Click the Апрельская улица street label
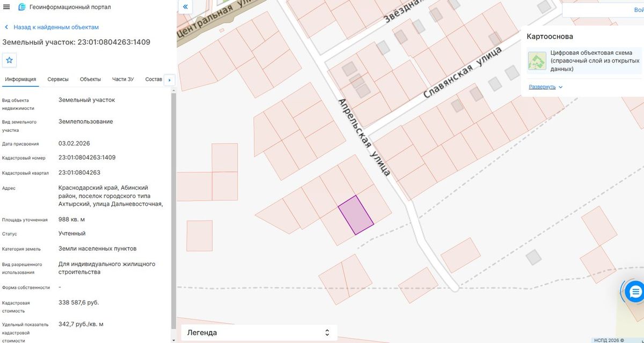Viewport: 644px width, 343px height. pos(364,138)
